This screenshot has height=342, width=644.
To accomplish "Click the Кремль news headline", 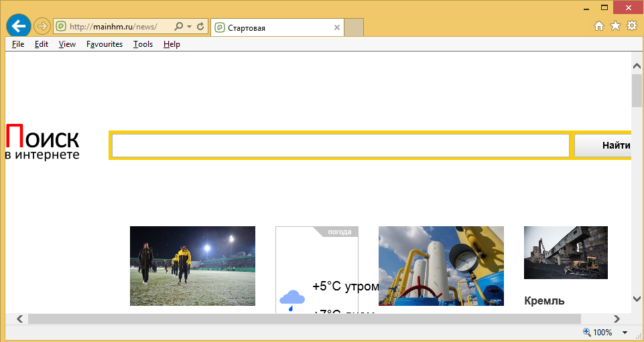I will pos(544,301).
